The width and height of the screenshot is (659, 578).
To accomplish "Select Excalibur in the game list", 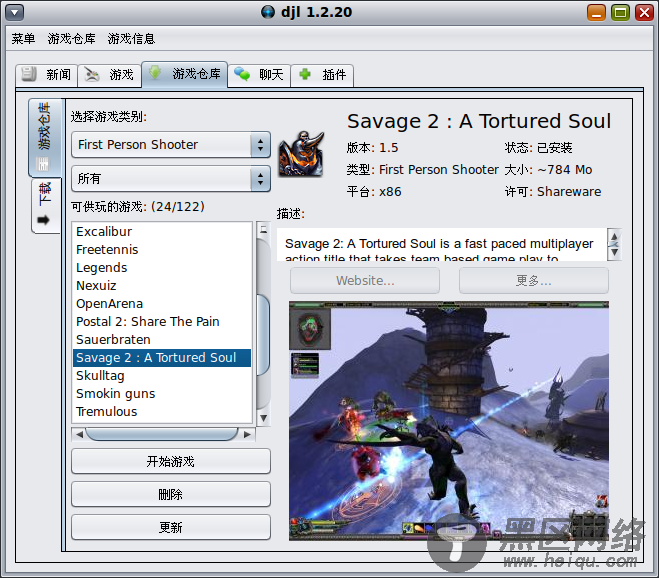I will 162,232.
